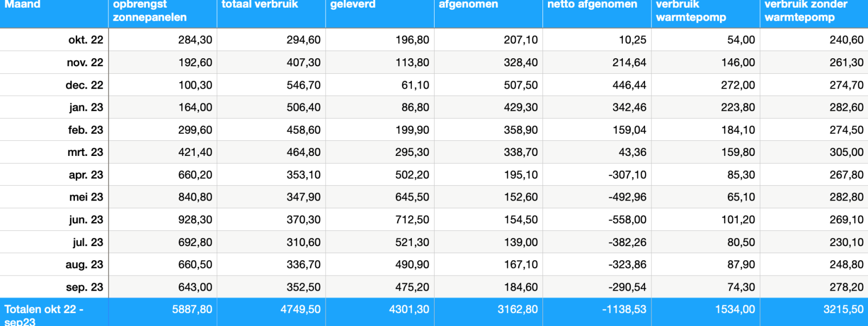Viewport: 868px width, 326px height.
Task: Select the heat pump value 272,00
Action: tap(738, 85)
